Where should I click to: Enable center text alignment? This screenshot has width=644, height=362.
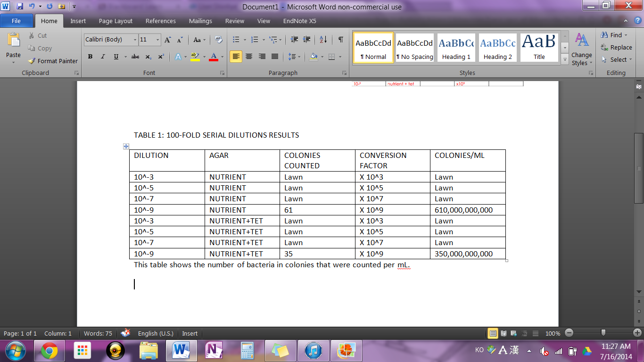249,57
